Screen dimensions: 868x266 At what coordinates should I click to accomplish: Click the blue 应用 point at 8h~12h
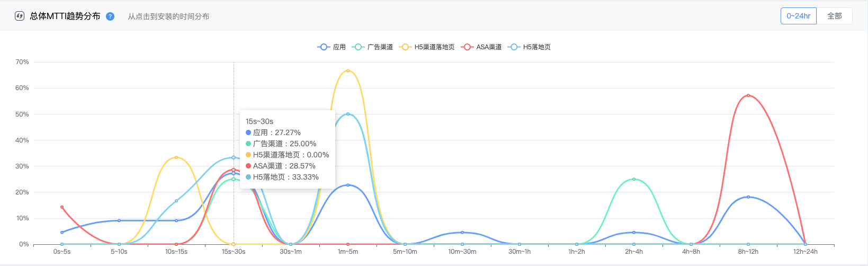[748, 197]
